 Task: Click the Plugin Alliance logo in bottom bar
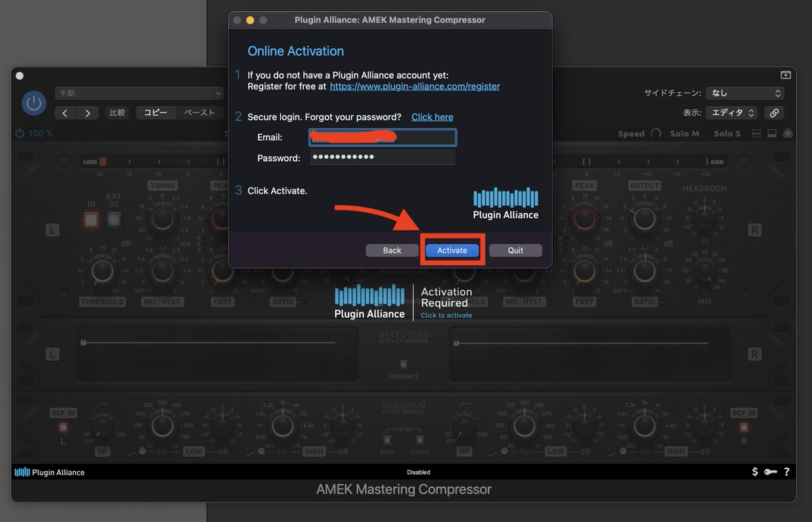50,472
